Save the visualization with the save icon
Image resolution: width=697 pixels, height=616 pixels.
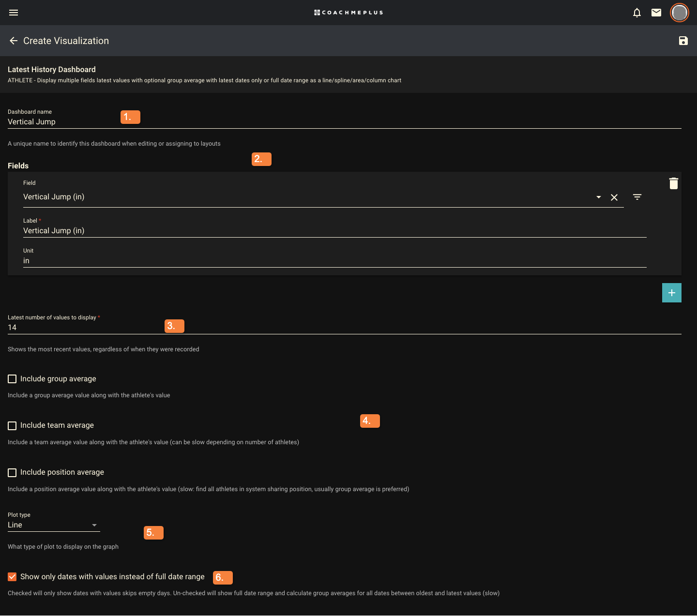point(683,41)
